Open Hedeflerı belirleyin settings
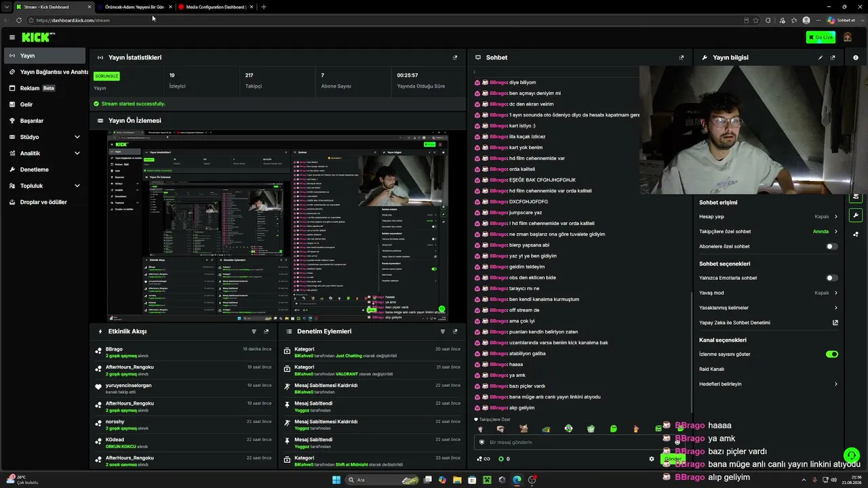Image resolution: width=868 pixels, height=488 pixels. (x=768, y=384)
